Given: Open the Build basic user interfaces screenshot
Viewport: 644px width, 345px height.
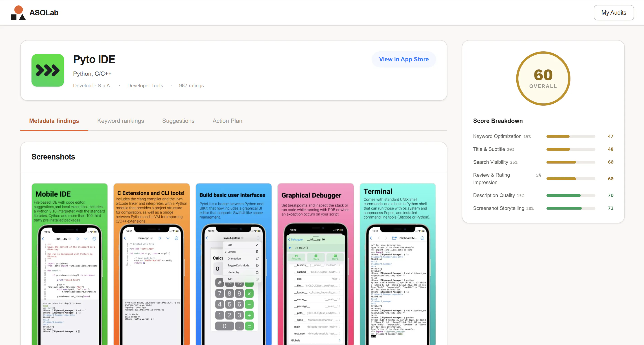Looking at the screenshot, I should tap(234, 264).
